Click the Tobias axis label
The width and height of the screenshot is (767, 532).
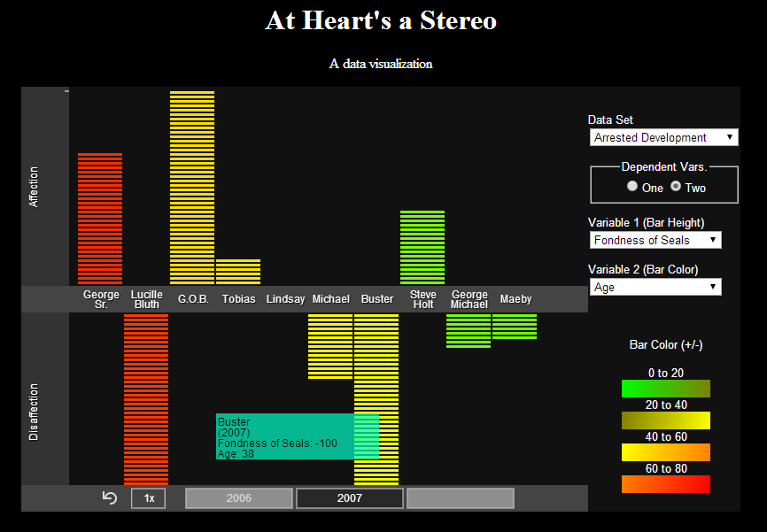pos(239,299)
